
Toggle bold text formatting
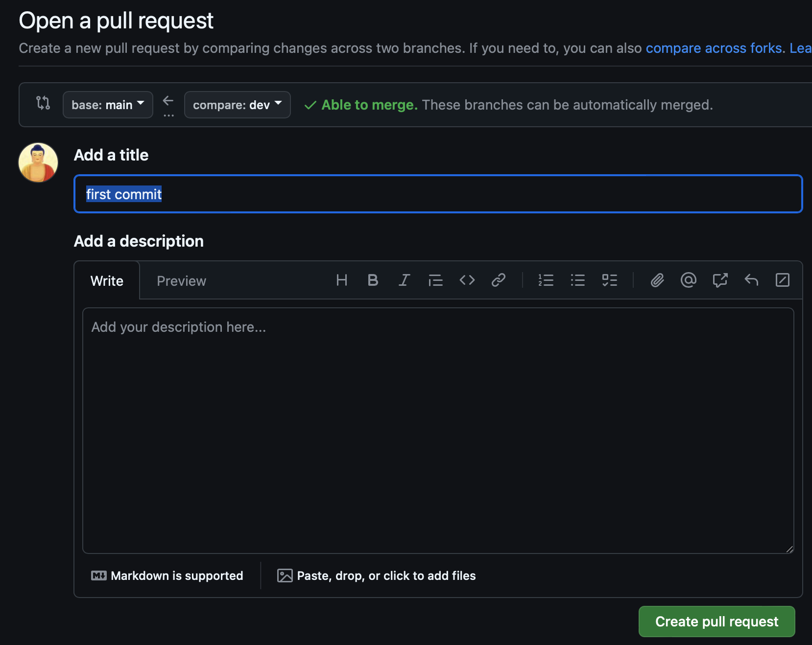[x=373, y=280]
